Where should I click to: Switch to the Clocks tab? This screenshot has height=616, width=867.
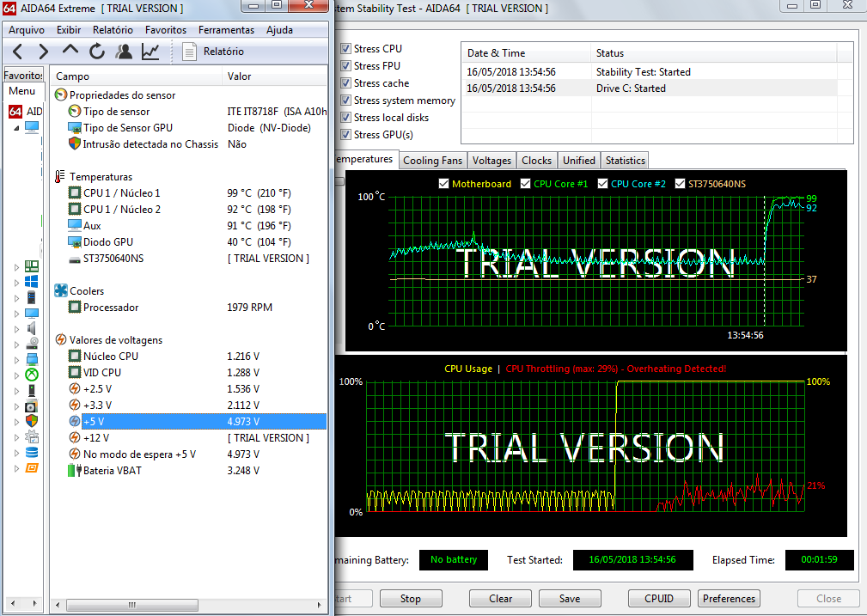point(536,161)
